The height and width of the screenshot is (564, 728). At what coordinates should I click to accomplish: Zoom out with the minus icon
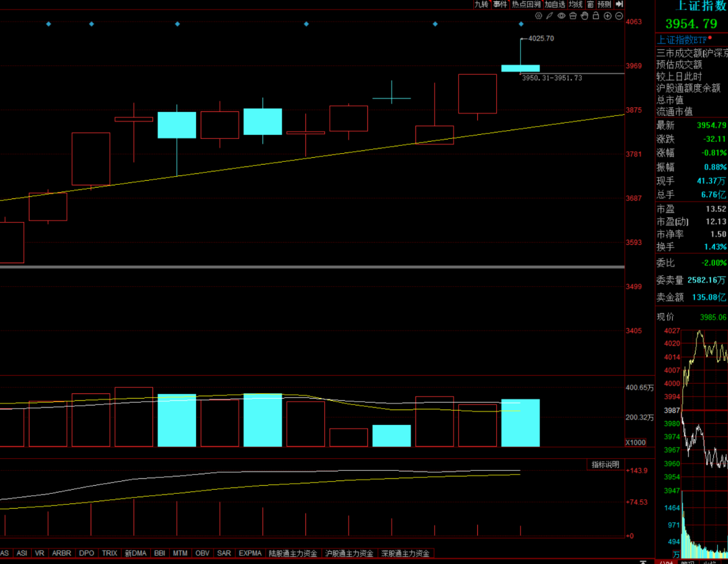point(618,15)
